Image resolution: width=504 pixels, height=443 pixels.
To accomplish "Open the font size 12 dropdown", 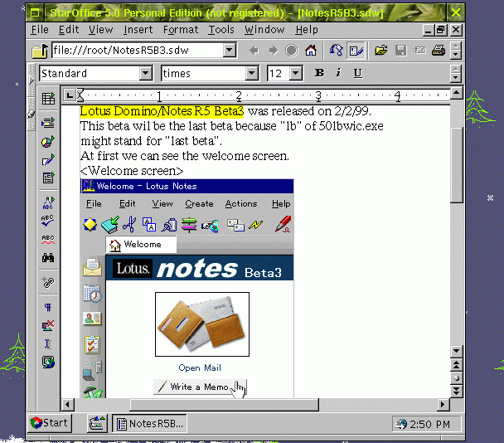I will point(295,73).
